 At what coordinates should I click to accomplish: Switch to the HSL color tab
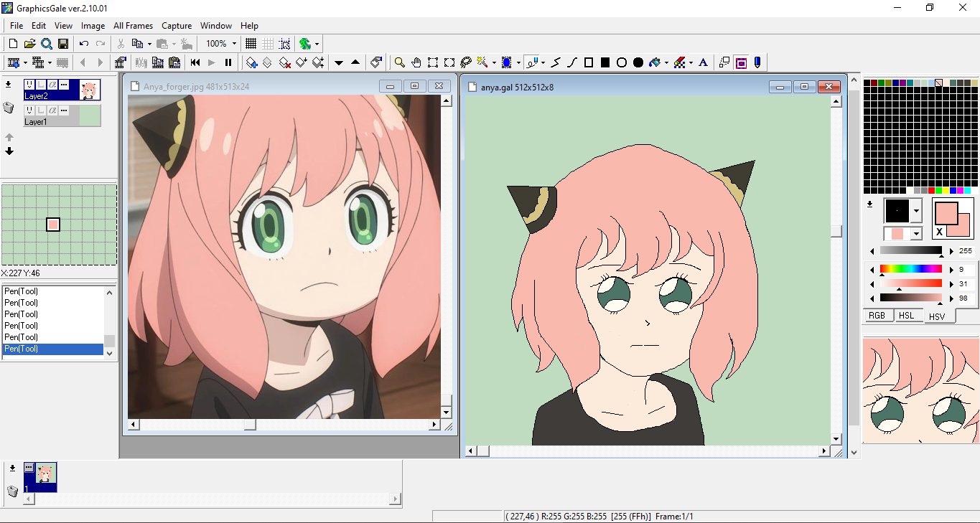[907, 316]
